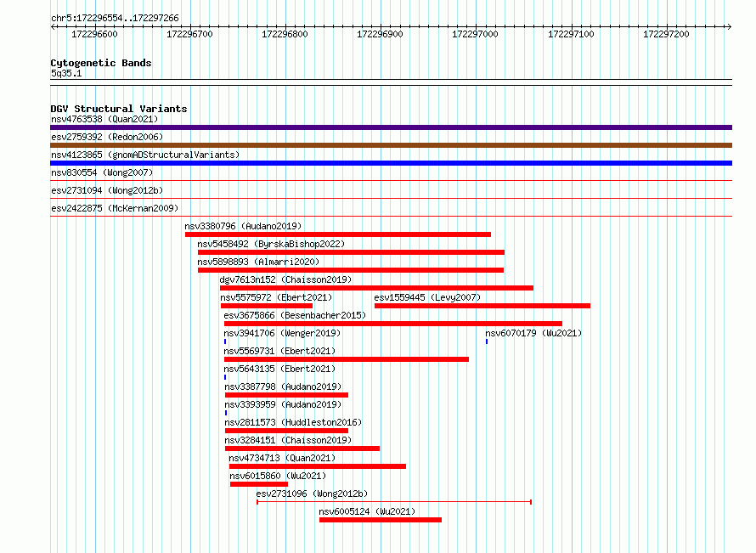The image size is (756, 553).
Task: Open the nsv4123865 (gnomADStructuralVariants) label
Action: (145, 155)
